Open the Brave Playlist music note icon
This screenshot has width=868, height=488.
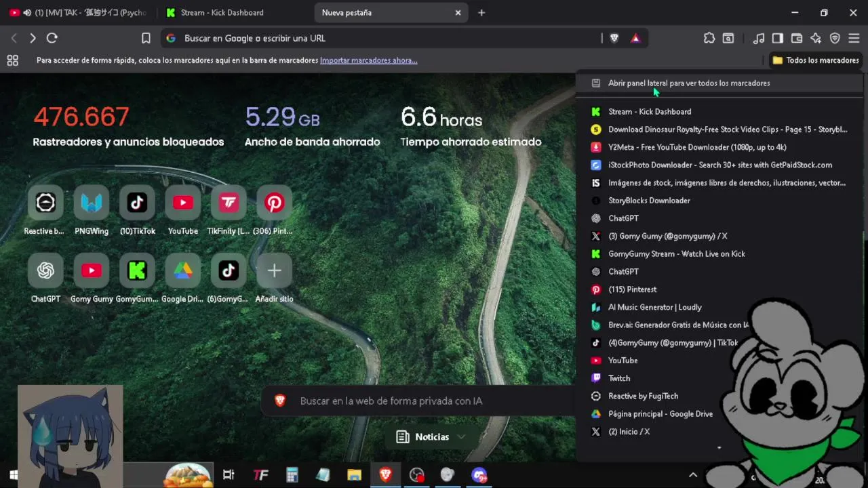(x=759, y=38)
